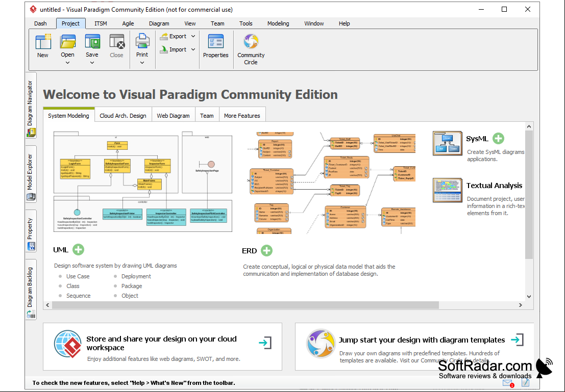Viewport: 565px width, 392px height.
Task: Add a new ERD with the green plus icon
Action: click(x=266, y=250)
